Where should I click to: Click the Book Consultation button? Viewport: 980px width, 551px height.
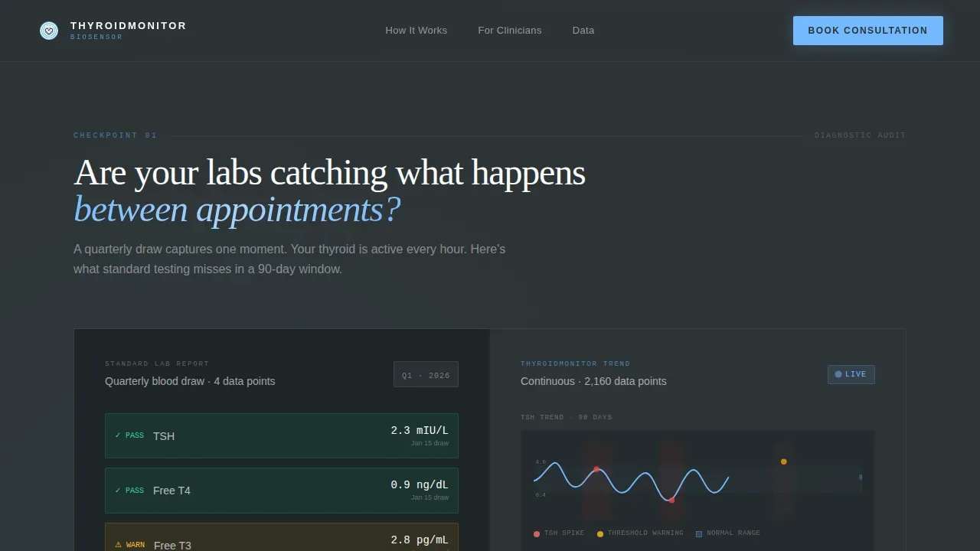pos(868,31)
